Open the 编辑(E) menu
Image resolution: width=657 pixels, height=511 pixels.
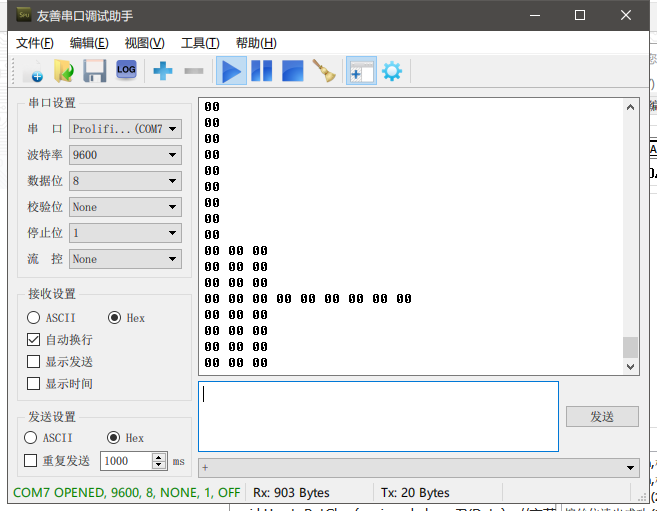pos(89,43)
